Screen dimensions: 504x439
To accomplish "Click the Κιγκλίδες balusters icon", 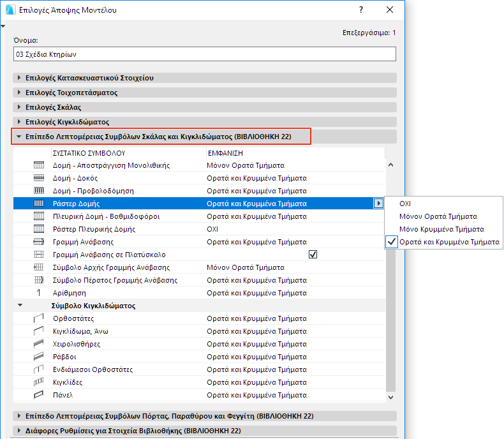I will click(x=39, y=382).
